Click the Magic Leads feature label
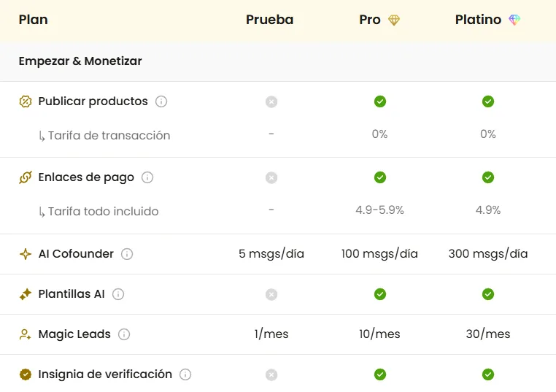This screenshot has width=556, height=392. pos(74,334)
